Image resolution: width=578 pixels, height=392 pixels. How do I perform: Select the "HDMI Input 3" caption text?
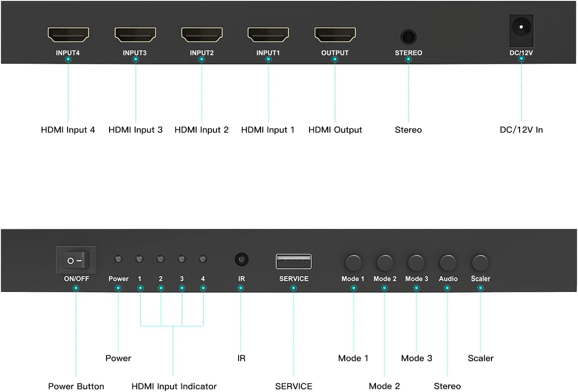pos(136,130)
